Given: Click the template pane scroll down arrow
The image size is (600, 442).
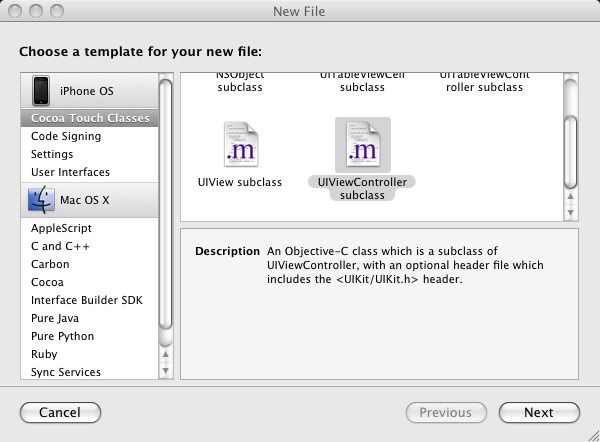Looking at the screenshot, I should pyautogui.click(x=571, y=212).
